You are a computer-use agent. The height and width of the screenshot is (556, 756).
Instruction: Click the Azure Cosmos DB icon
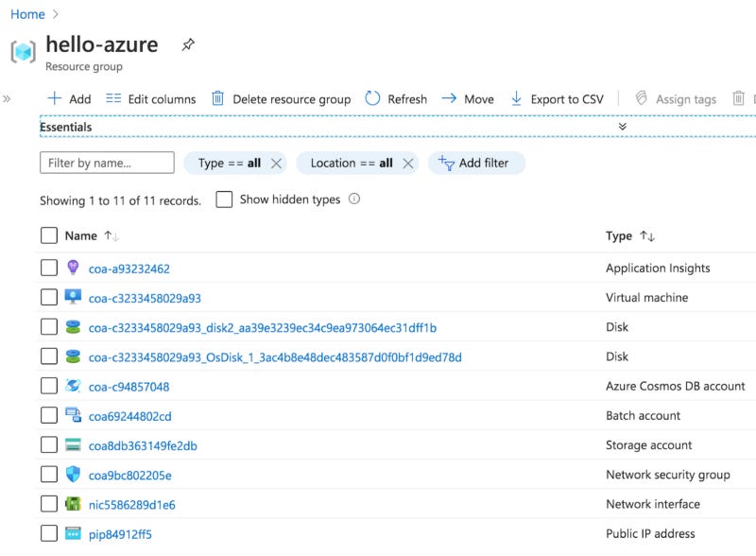[x=73, y=386]
